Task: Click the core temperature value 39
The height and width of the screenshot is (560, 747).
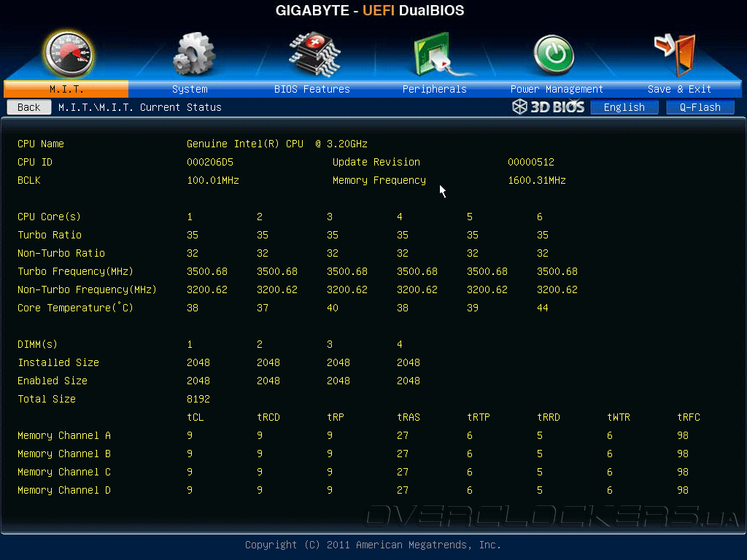Action: (x=472, y=308)
